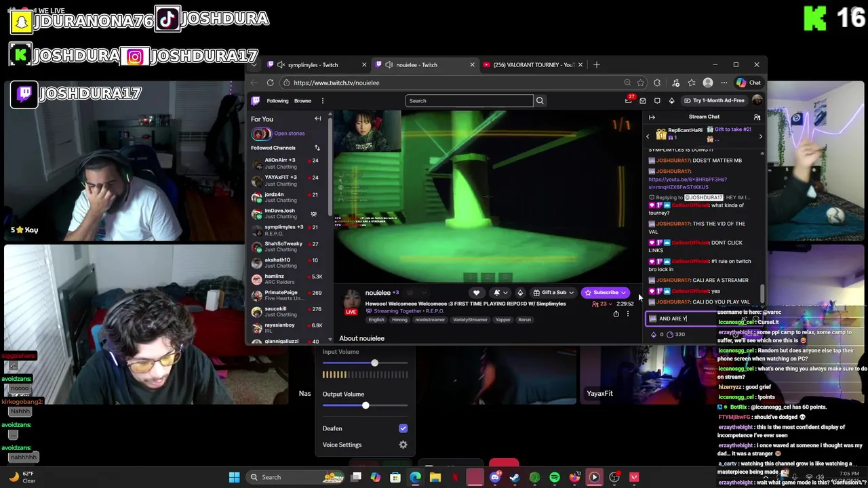Click the Windows Start button
Screen dimensions: 868x488
click(234, 477)
